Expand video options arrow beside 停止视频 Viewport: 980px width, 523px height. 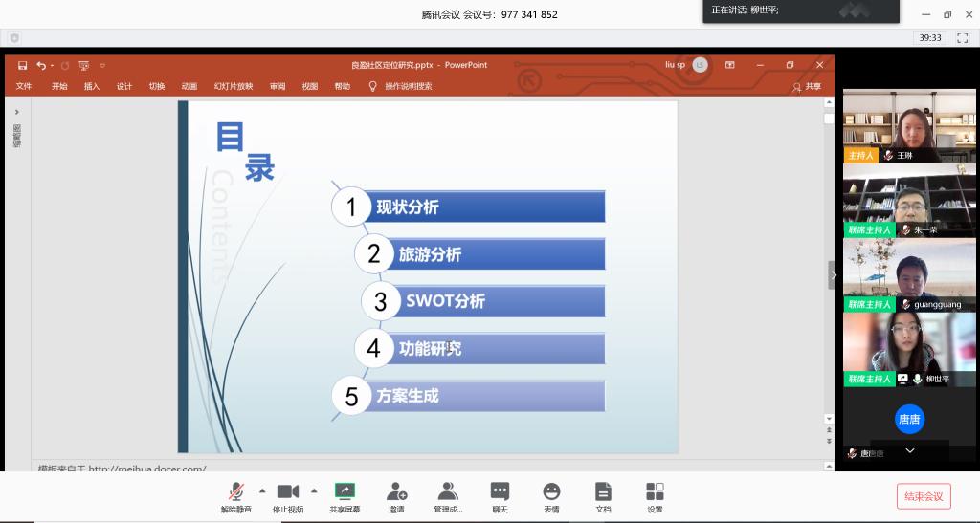[x=314, y=490]
